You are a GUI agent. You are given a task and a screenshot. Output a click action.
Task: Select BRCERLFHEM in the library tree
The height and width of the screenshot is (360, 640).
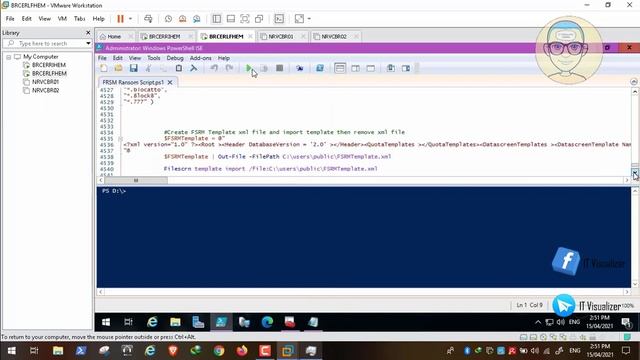[x=49, y=73]
